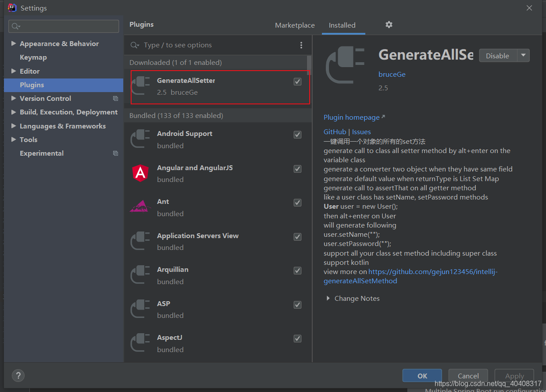Click the IntelliJ IDEA logo in title bar
The image size is (546, 392).
point(12,8)
